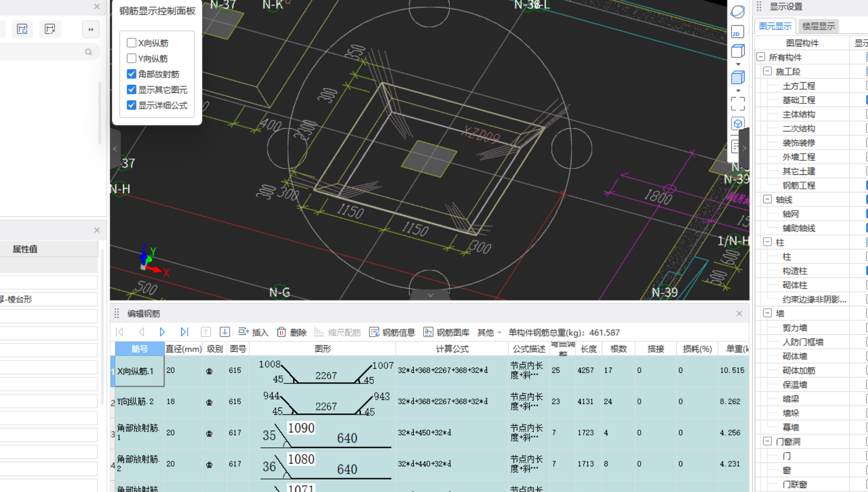Screen dimensions: 868x492
Task: Select the X向纵筋.1 row cell
Action: (139, 371)
